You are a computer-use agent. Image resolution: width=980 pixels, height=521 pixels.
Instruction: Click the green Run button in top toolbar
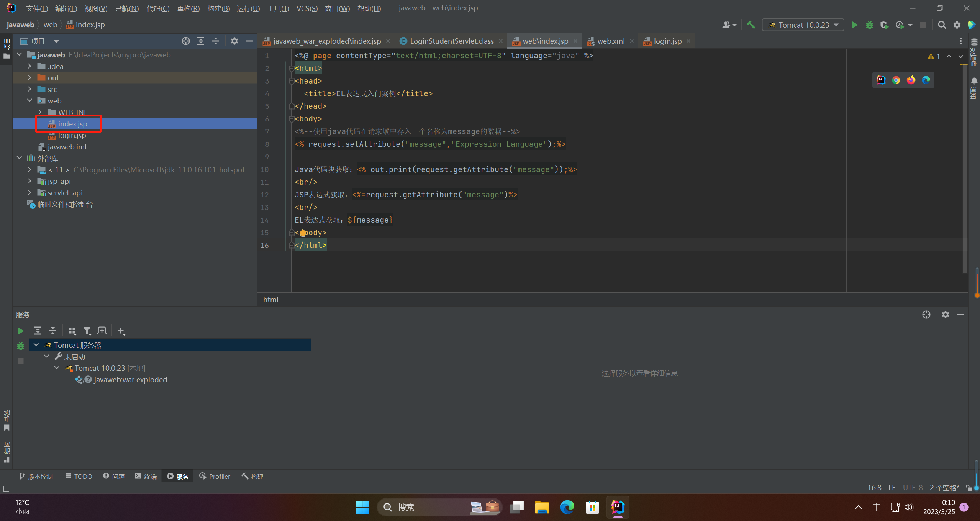(x=854, y=25)
